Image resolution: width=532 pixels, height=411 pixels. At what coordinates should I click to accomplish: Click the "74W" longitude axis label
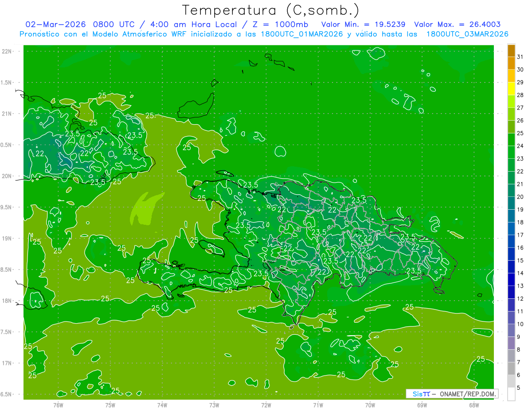click(x=162, y=405)
